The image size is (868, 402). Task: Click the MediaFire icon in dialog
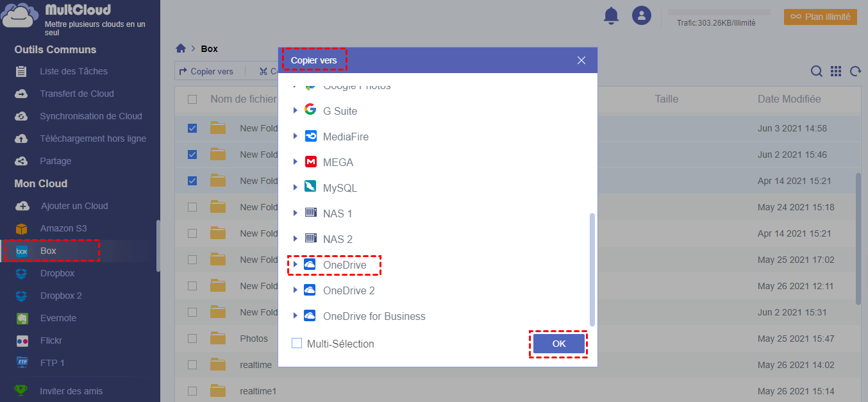(310, 137)
